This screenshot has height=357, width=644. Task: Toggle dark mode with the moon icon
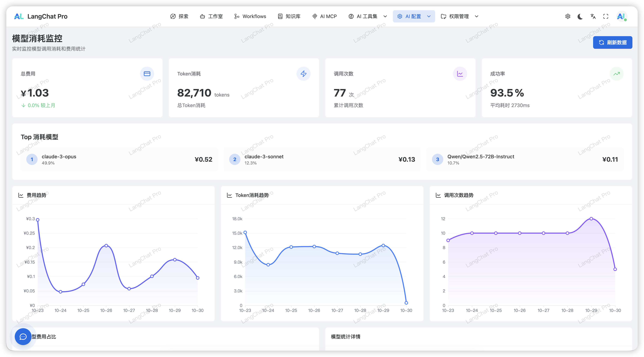pyautogui.click(x=580, y=16)
